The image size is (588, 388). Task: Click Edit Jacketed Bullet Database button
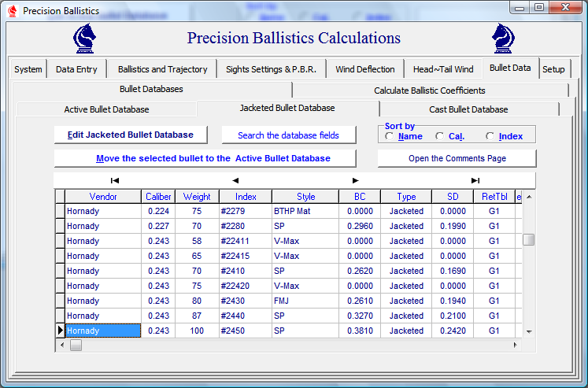[130, 135]
